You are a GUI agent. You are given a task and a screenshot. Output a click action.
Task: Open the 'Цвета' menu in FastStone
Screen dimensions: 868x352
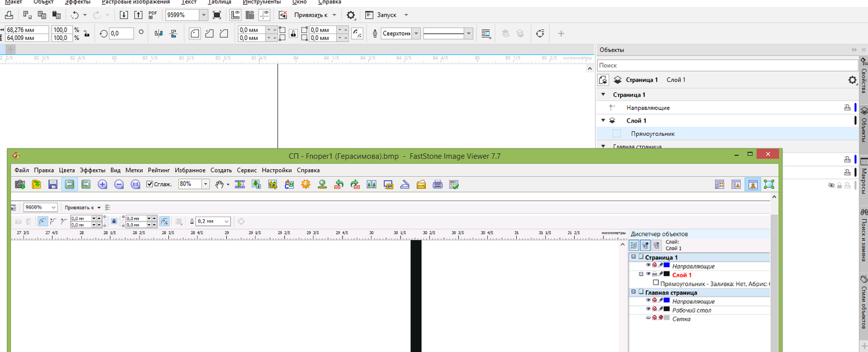click(x=67, y=171)
